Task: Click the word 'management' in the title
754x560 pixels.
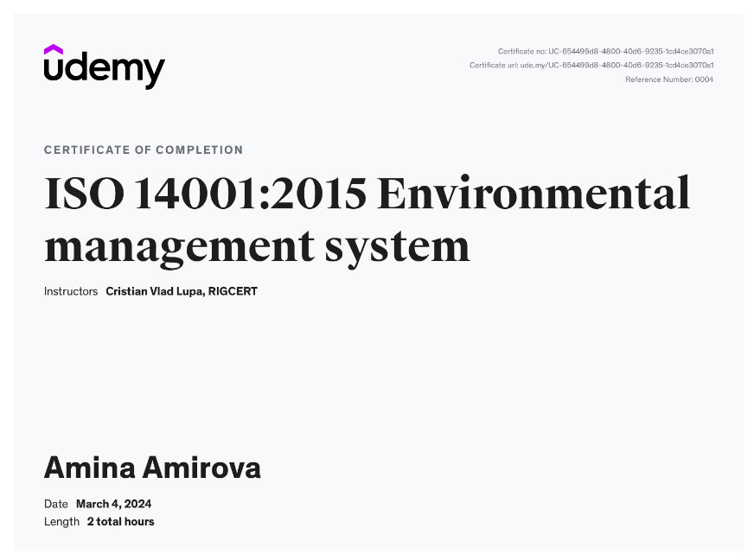Action: click(177, 245)
